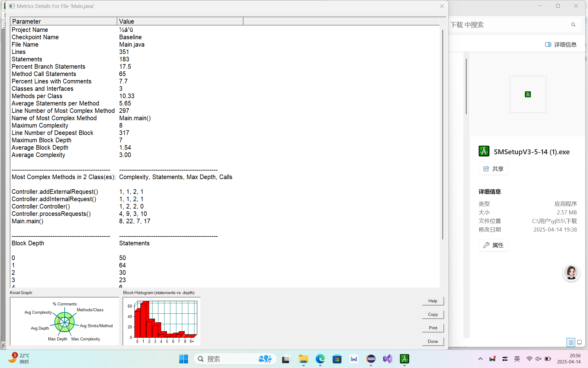The height and width of the screenshot is (368, 588).
Task: Toggle the 详细信息 details pane
Action: [x=561, y=44]
